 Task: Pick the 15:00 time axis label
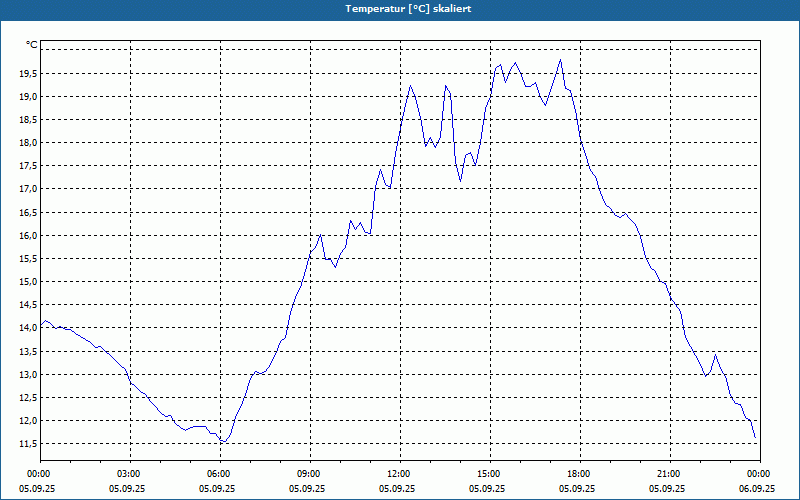490,474
